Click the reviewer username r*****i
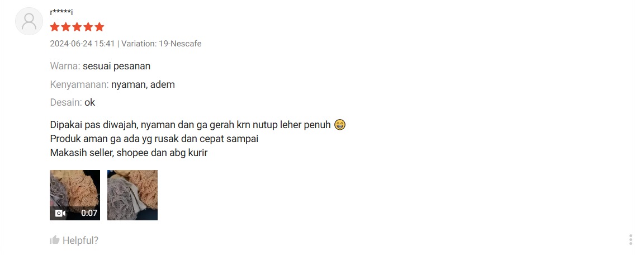Viewport: 644px width, 255px height. click(x=61, y=12)
